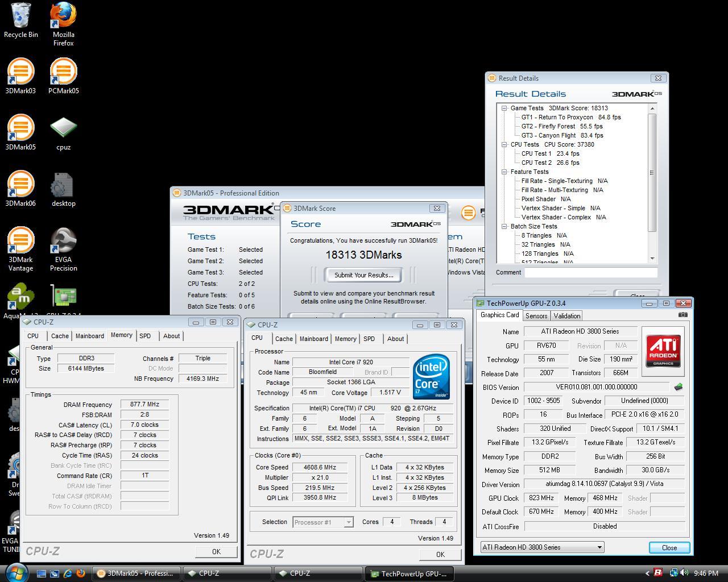Open the cpuz desktop icon
The image size is (728, 582).
tap(63, 132)
